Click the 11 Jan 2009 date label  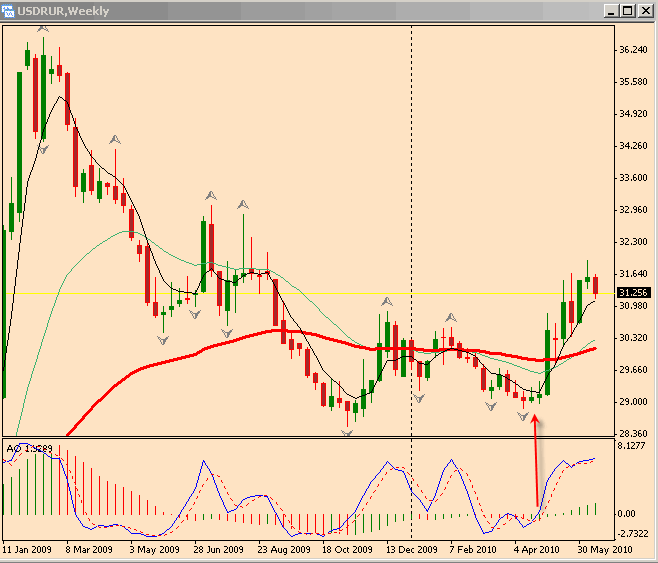(27, 549)
